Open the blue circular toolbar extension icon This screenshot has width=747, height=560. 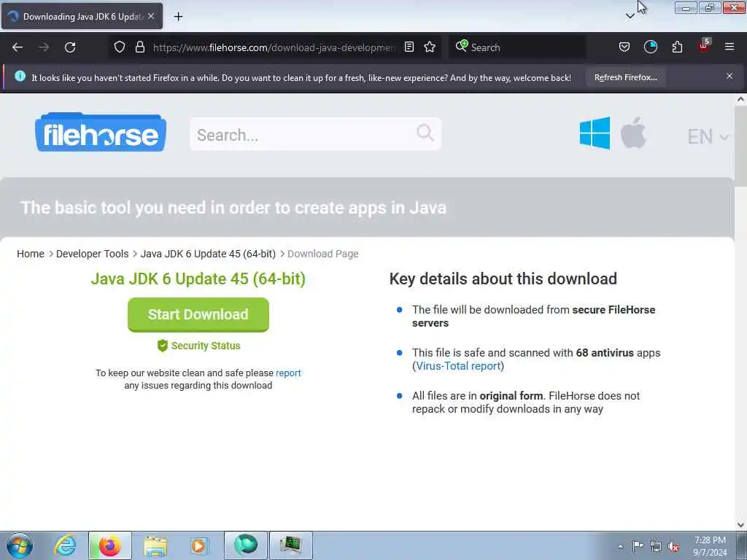[650, 47]
